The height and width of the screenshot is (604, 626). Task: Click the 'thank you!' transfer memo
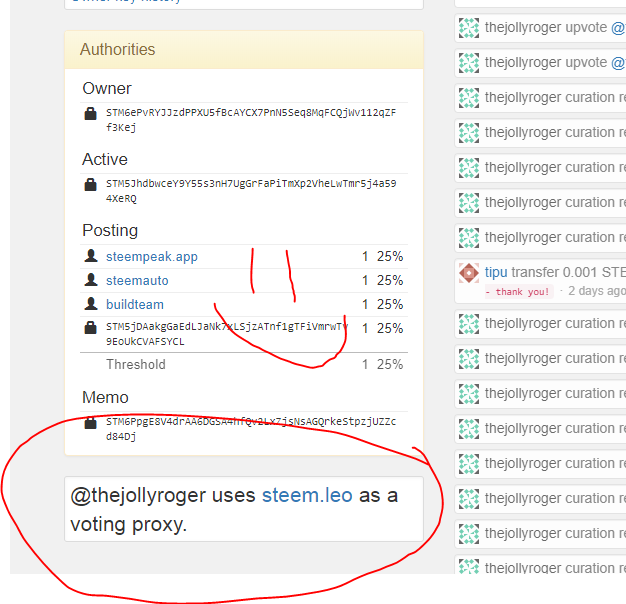[519, 292]
